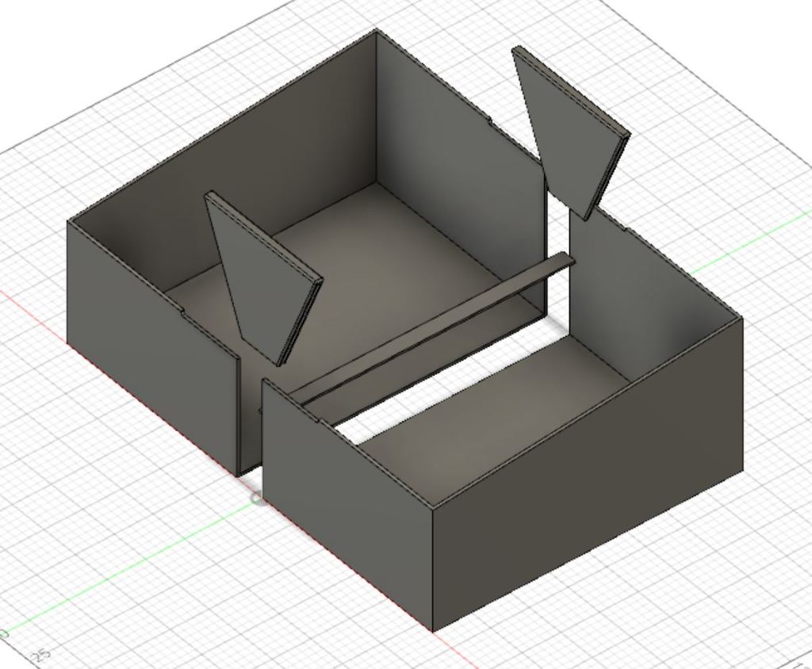Click the grid label reading 25
This screenshot has height=669, width=812.
pyautogui.click(x=42, y=654)
